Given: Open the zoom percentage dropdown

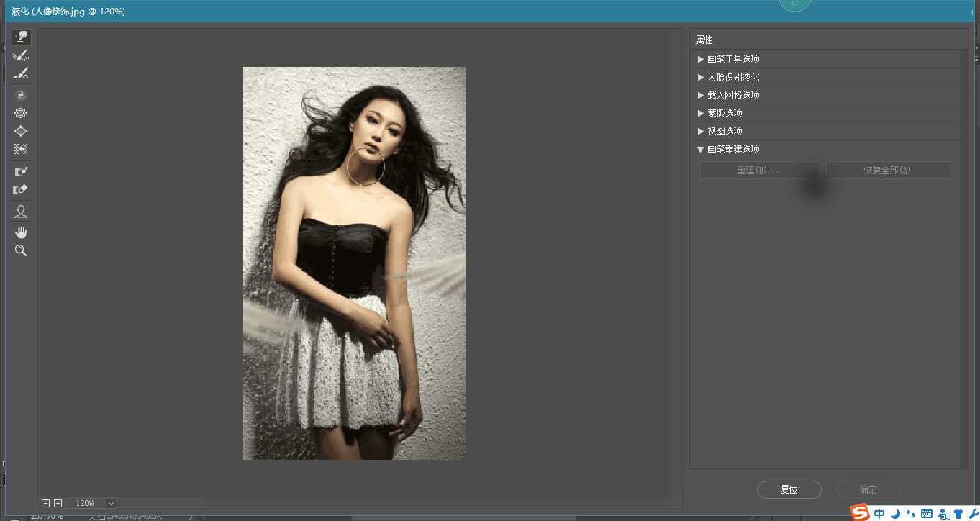Looking at the screenshot, I should tap(109, 503).
